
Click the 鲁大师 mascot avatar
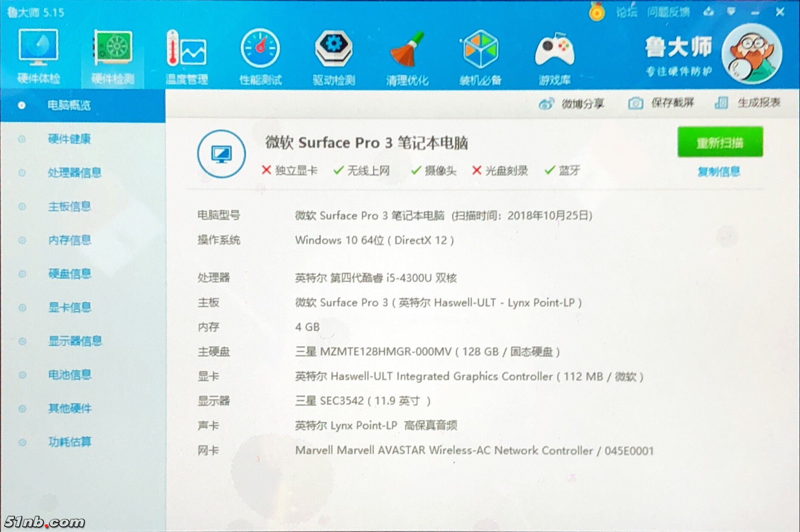[752, 54]
